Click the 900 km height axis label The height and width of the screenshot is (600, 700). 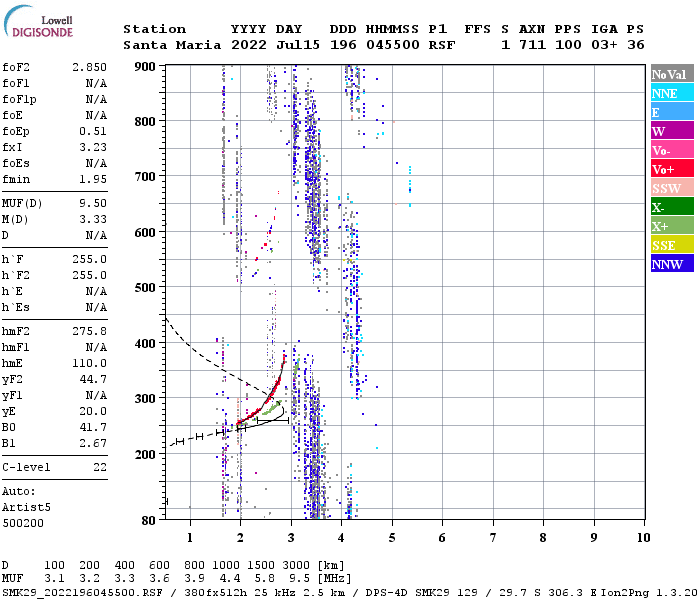coord(145,67)
